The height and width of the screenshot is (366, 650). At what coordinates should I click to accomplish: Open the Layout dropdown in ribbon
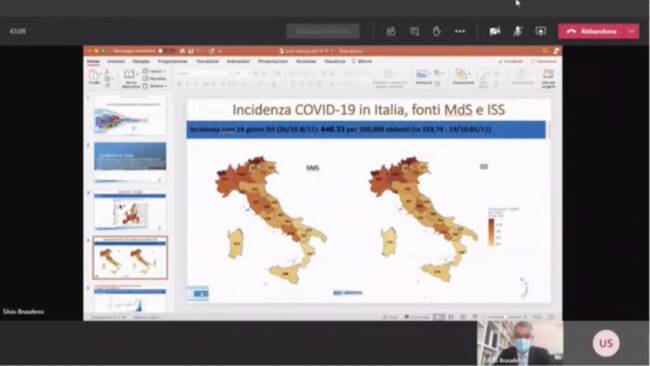tap(154, 71)
